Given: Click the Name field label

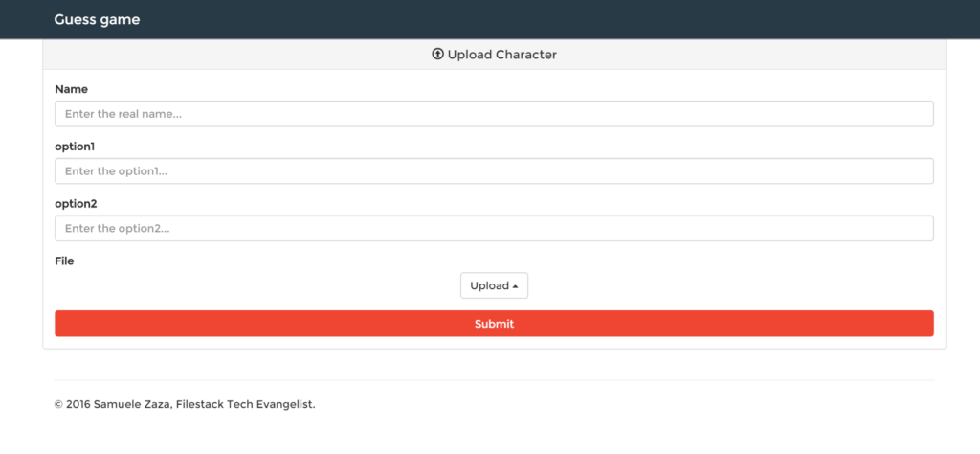Looking at the screenshot, I should click(x=72, y=89).
